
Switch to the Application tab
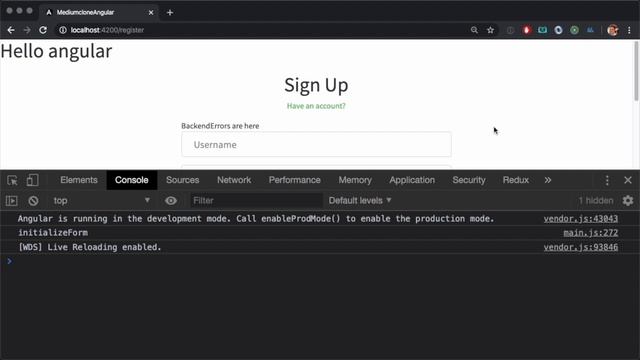[x=412, y=180]
